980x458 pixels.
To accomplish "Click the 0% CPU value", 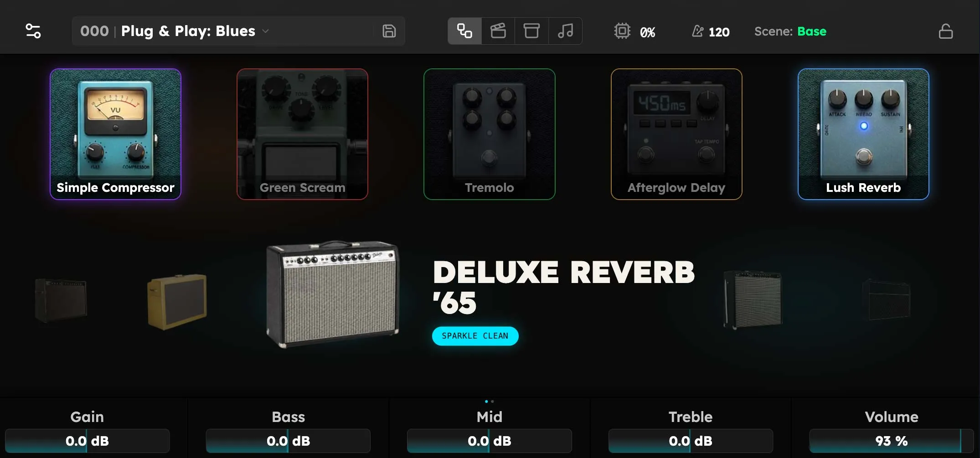I will 647,32.
